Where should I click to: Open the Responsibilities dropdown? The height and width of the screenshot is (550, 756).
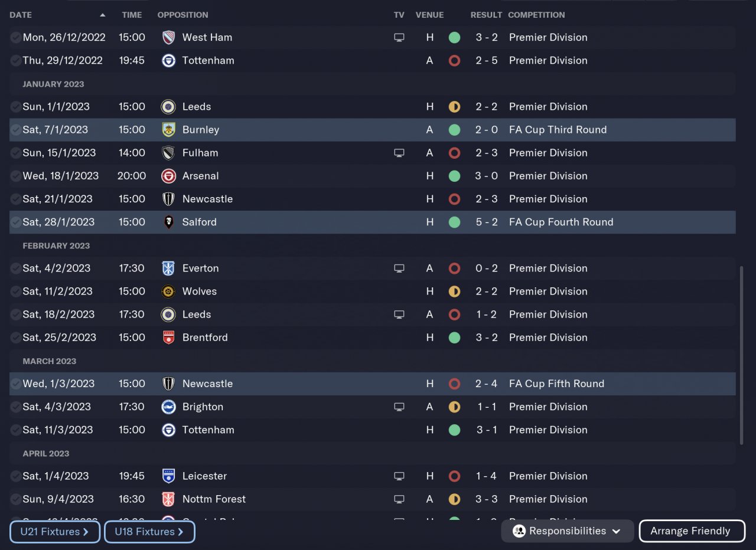pyautogui.click(x=568, y=531)
